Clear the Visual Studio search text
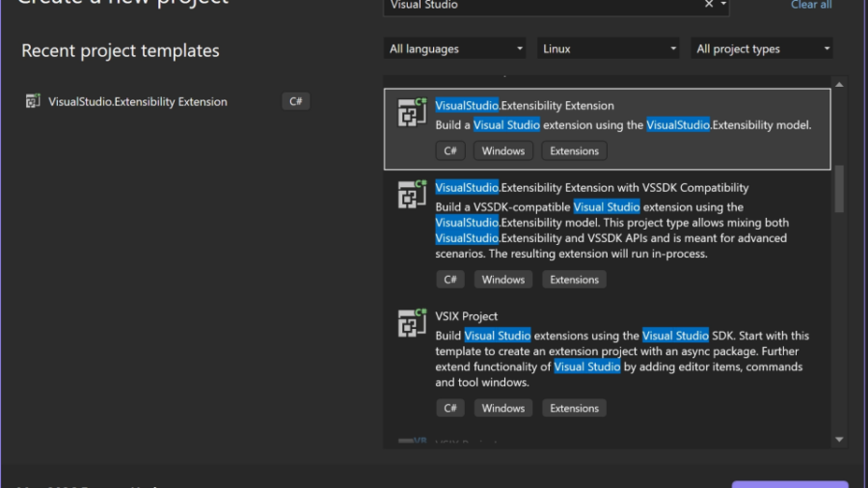The height and width of the screenshot is (488, 868). click(x=709, y=4)
